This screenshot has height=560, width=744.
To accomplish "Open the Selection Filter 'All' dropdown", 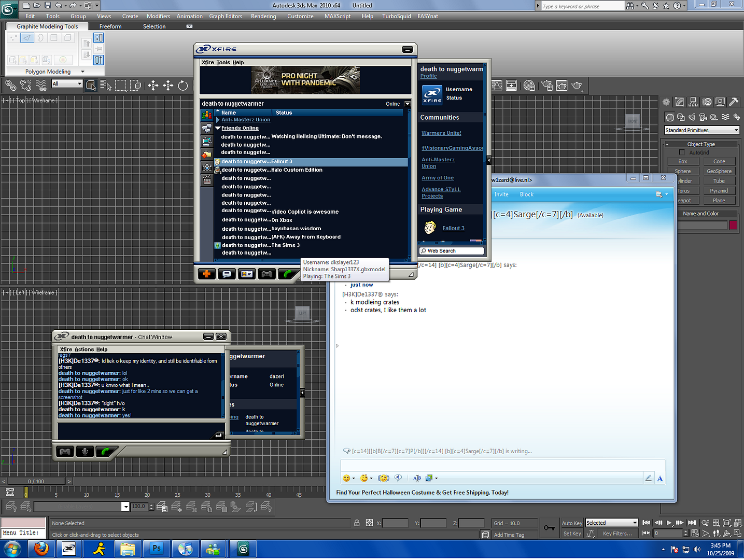I will [x=67, y=83].
